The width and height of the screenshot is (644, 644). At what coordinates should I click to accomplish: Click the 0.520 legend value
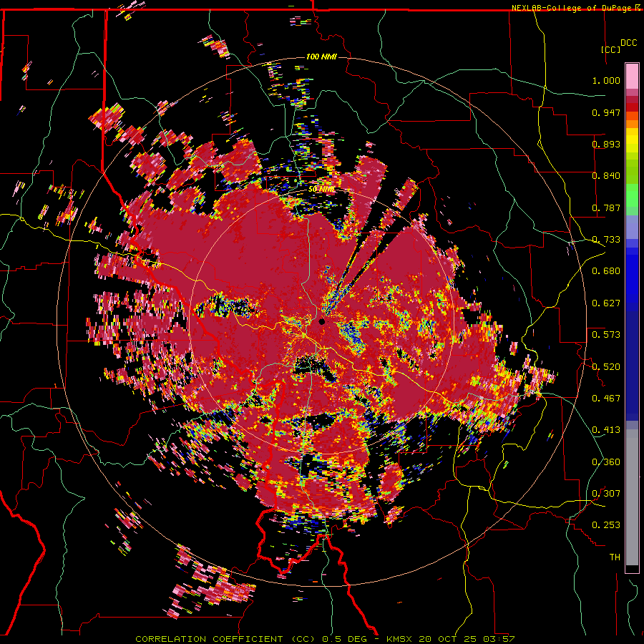[x=606, y=367]
